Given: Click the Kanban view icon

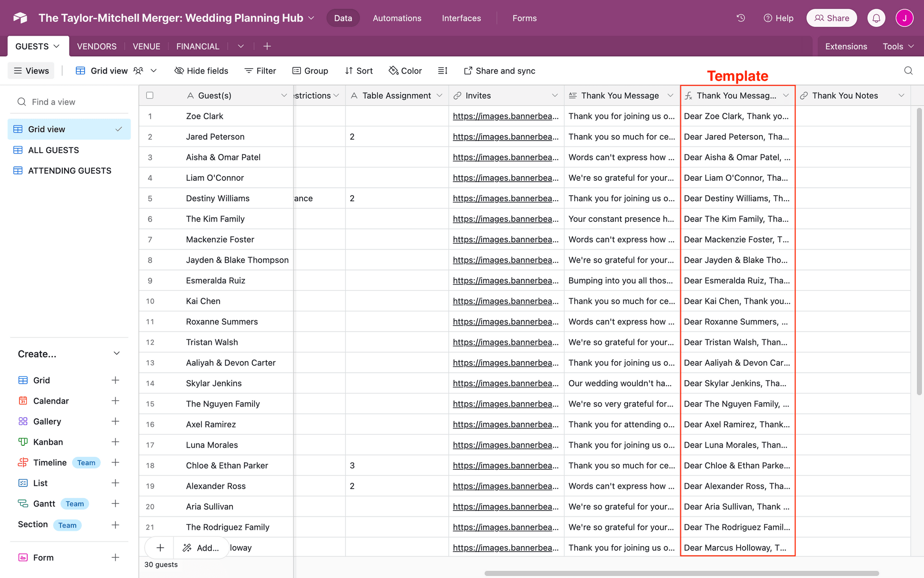Looking at the screenshot, I should (22, 442).
